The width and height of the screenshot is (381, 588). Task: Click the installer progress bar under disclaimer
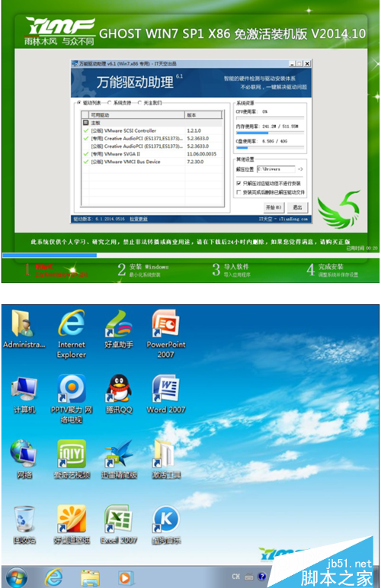[190, 255]
